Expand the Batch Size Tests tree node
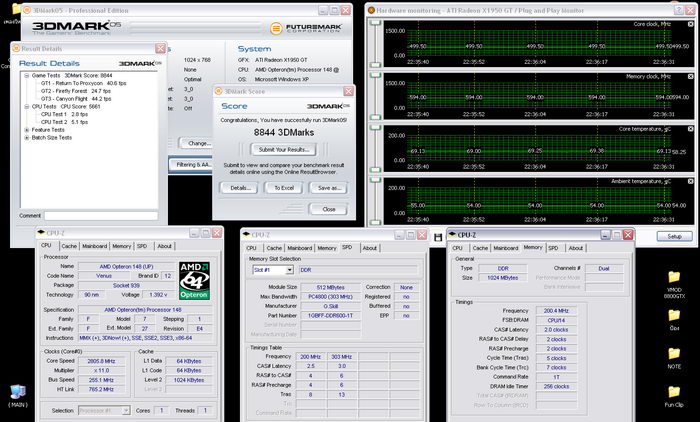The height and width of the screenshot is (422, 700). 26,138
